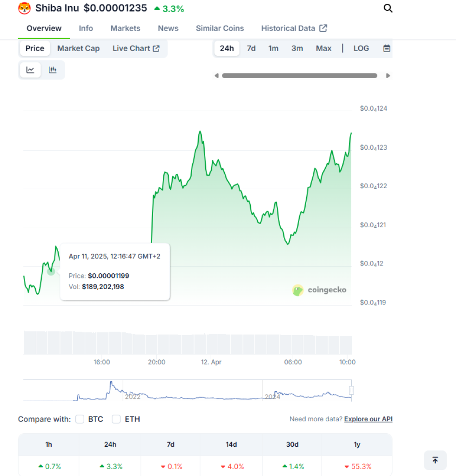456x476 pixels.
Task: Open the calendar date range picker
Action: pyautogui.click(x=386, y=48)
